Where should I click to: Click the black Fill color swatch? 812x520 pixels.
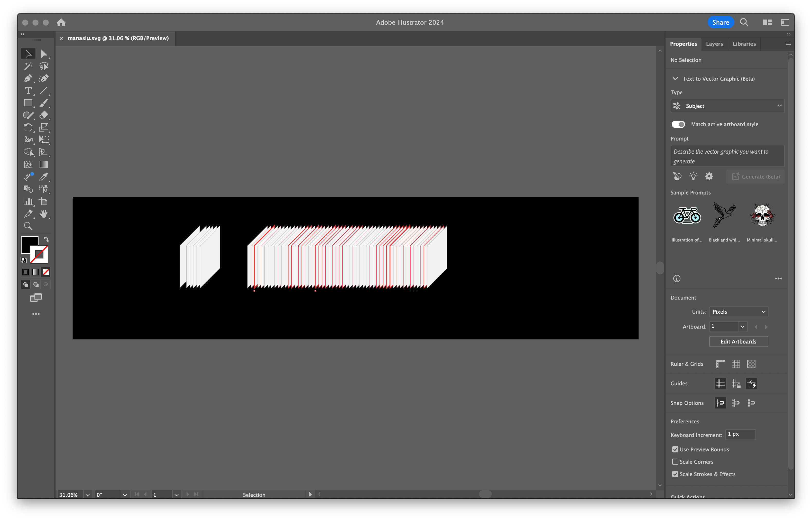(27, 243)
